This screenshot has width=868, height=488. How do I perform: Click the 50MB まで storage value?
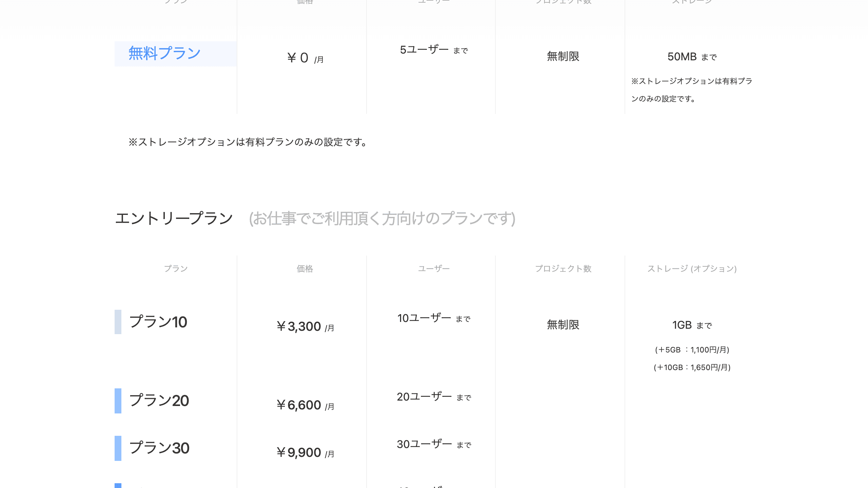coord(692,57)
